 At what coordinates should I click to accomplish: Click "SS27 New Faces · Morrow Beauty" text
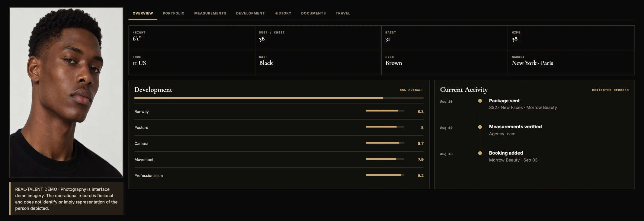click(x=523, y=107)
